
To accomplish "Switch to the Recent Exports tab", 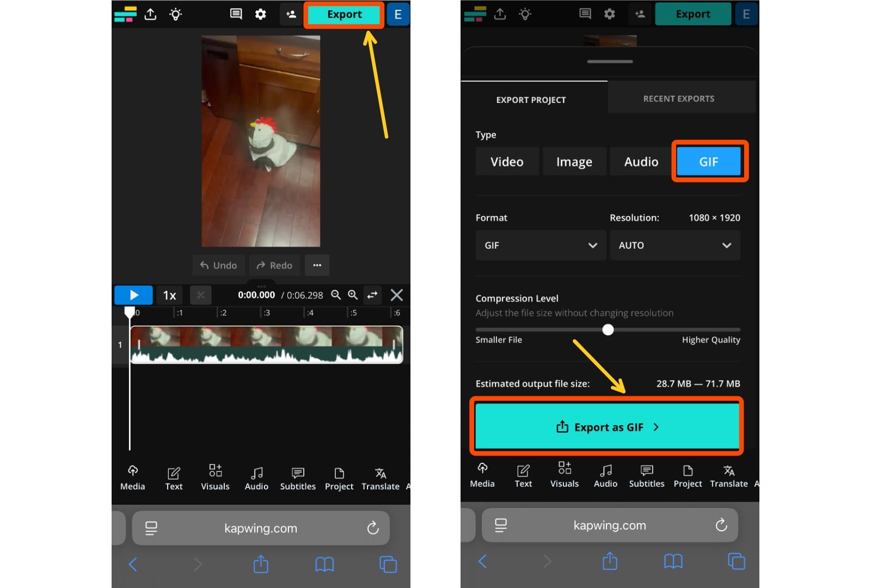I will pyautogui.click(x=678, y=99).
